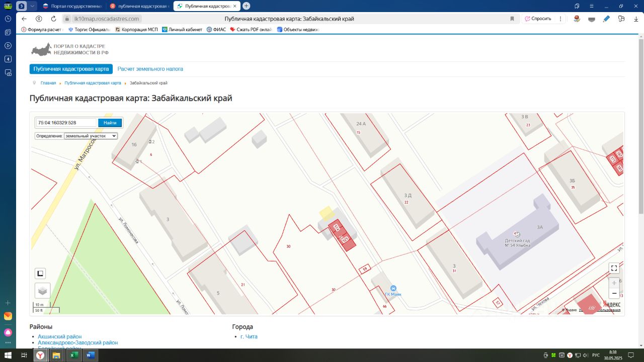The width and height of the screenshot is (644, 362).
Task: Click the blue pencil extension icon
Action: [x=606, y=19]
